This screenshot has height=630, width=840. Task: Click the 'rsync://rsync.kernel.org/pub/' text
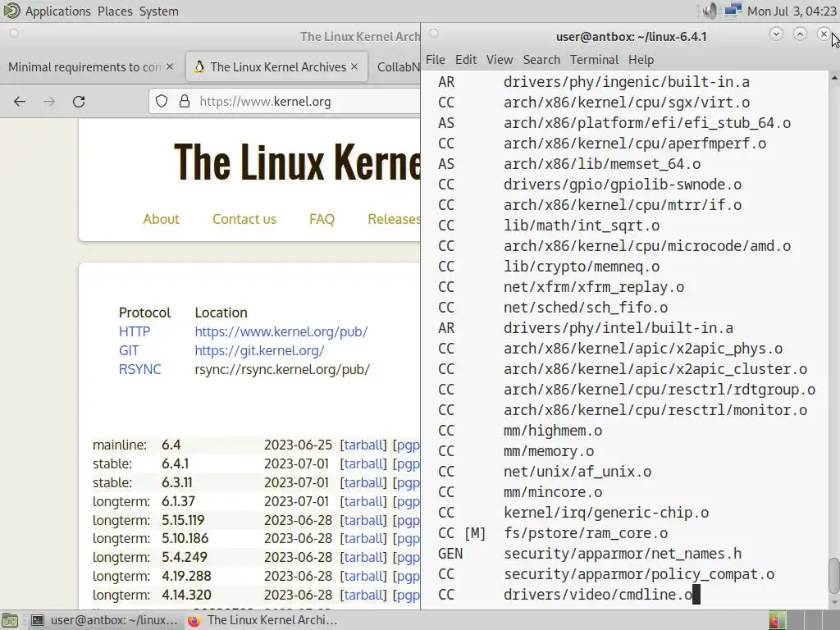coord(282,369)
